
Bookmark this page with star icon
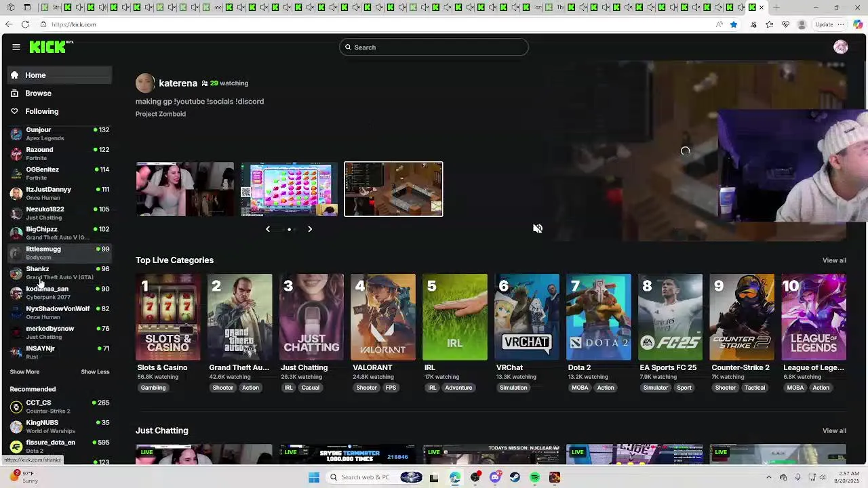(x=734, y=24)
